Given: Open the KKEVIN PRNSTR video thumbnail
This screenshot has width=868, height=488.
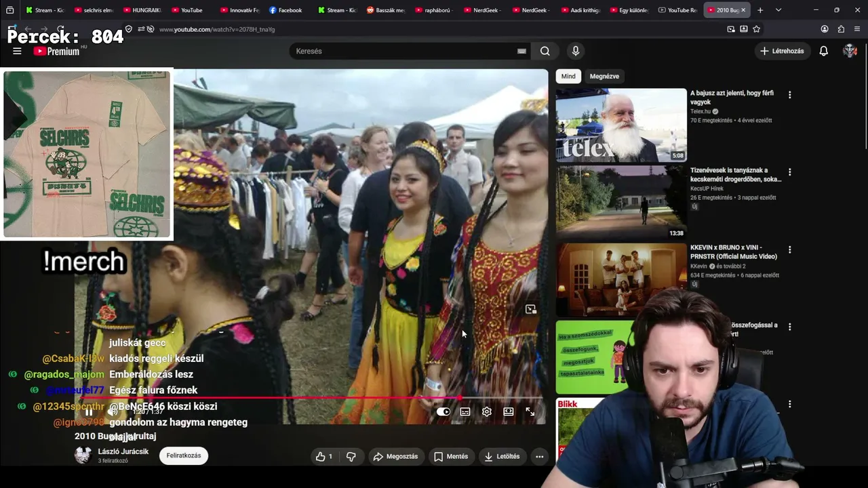Looking at the screenshot, I should point(621,280).
